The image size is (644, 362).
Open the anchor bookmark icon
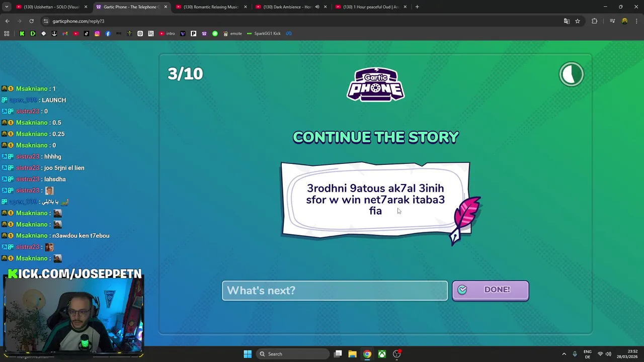point(54,34)
